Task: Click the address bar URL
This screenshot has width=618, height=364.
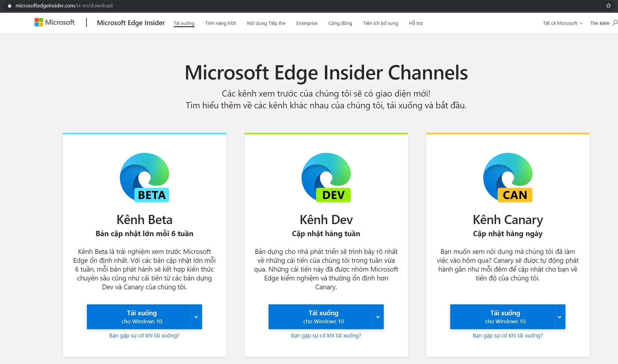Action: point(64,6)
